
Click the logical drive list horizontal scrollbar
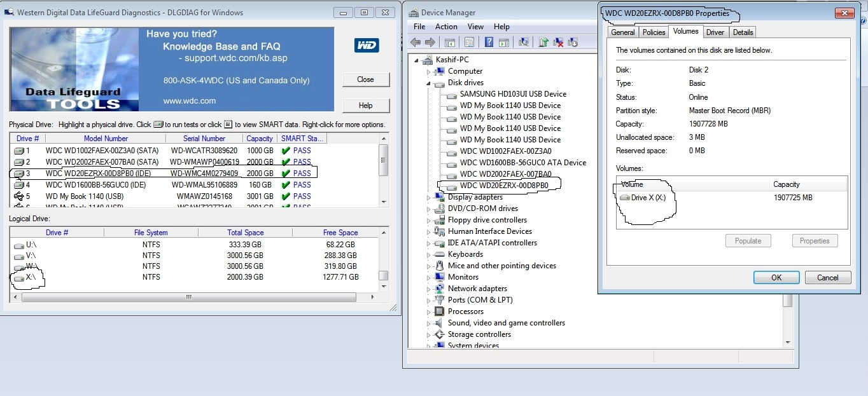point(193,297)
